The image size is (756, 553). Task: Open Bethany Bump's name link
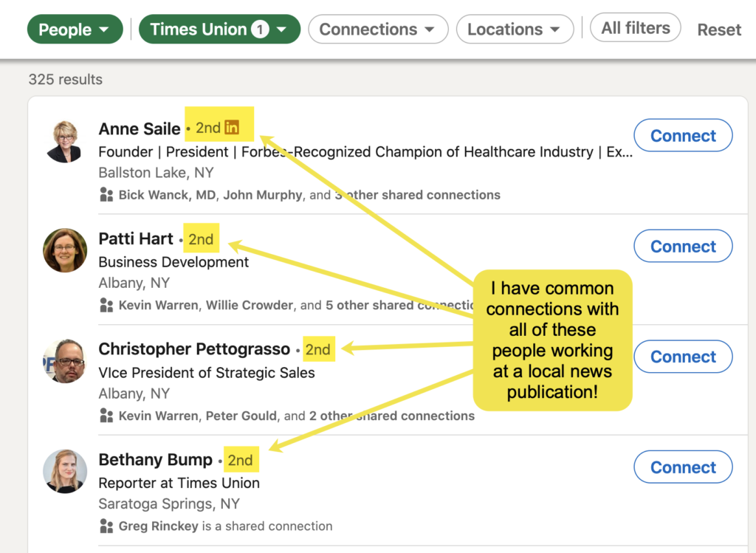pos(155,460)
